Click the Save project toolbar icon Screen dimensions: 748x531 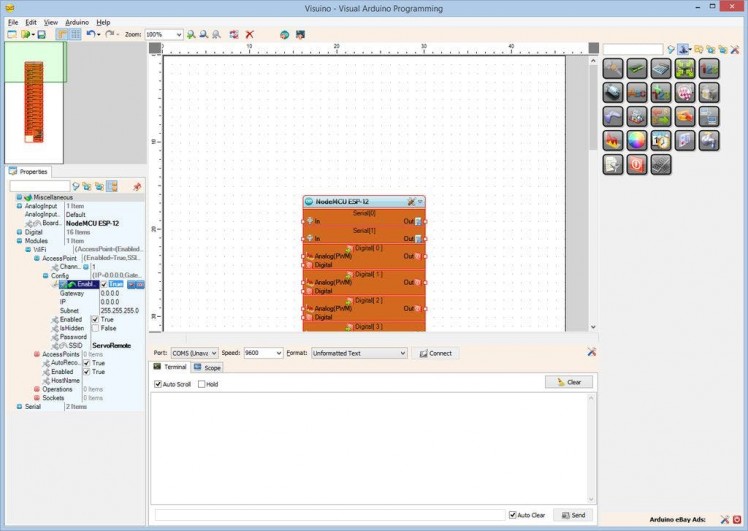click(41, 34)
